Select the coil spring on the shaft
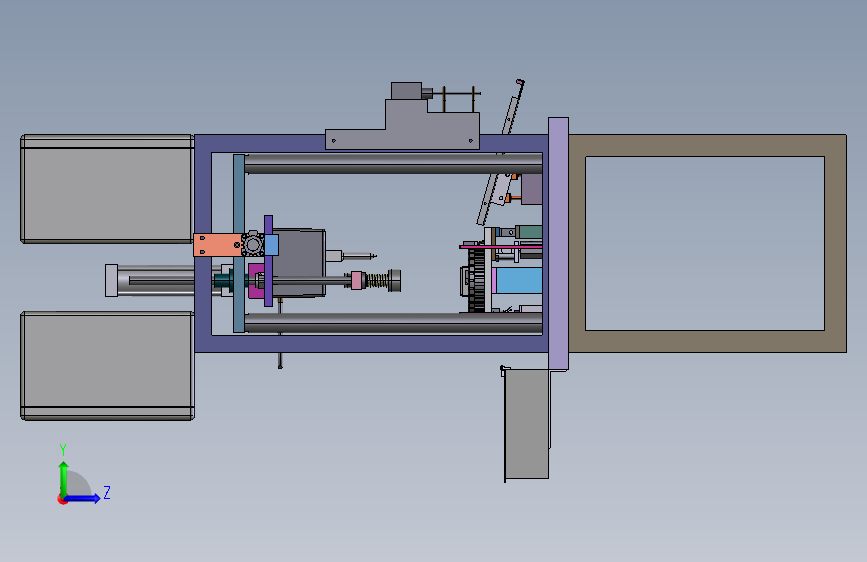The width and height of the screenshot is (867, 562). click(x=377, y=280)
